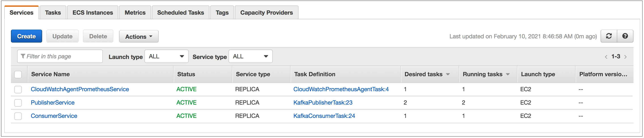Open KafkaConsumerTask:24 task definition
This screenshot has height=138, width=644.
pos(324,116)
